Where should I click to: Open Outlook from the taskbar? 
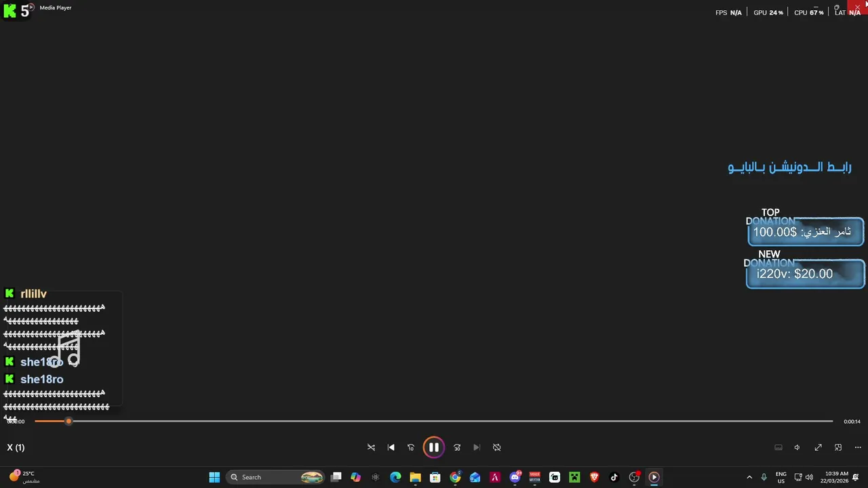coord(475,477)
